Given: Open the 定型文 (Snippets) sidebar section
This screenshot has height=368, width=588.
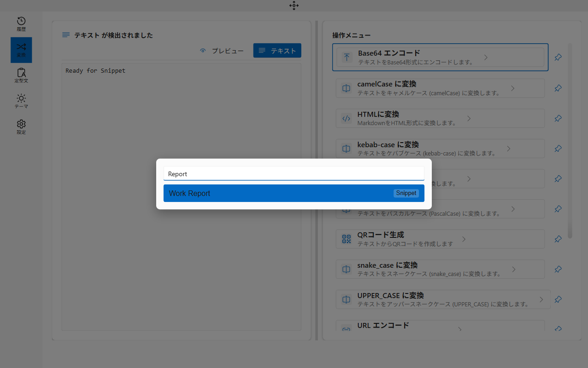Looking at the screenshot, I should click(21, 75).
